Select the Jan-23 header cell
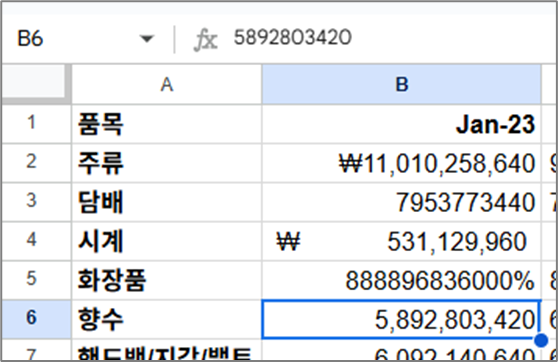The width and height of the screenshot is (558, 362). (x=401, y=124)
